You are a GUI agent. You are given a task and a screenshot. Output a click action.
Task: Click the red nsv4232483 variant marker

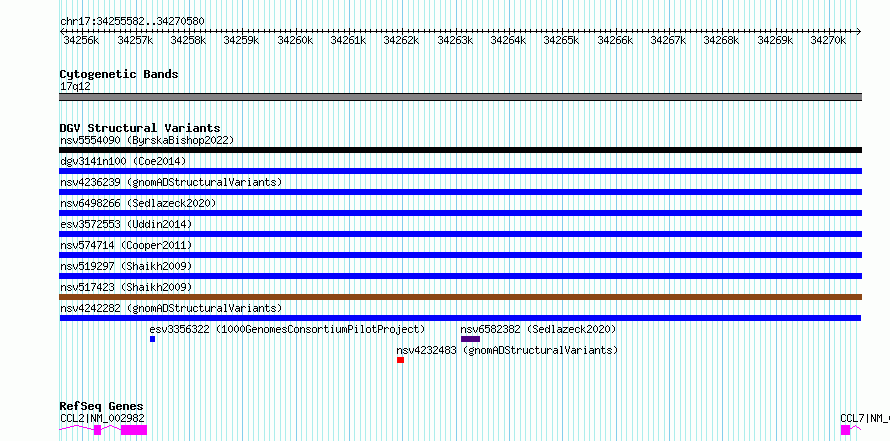tap(400, 360)
